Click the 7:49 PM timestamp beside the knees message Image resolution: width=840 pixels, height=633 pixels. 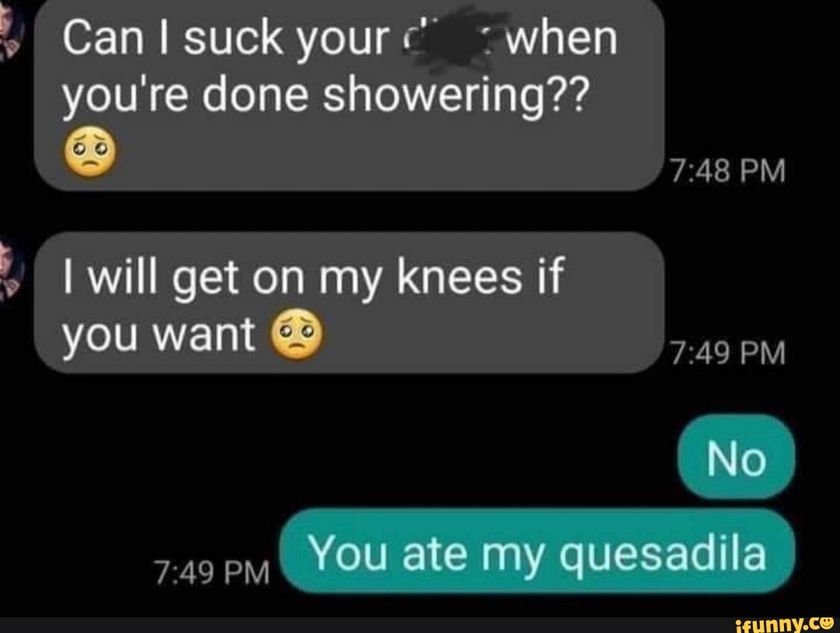(728, 354)
